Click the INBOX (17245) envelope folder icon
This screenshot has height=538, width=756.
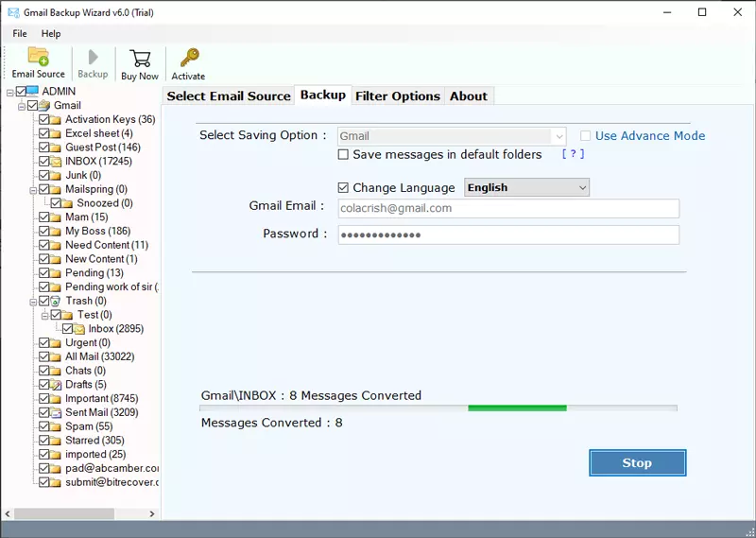(x=56, y=161)
